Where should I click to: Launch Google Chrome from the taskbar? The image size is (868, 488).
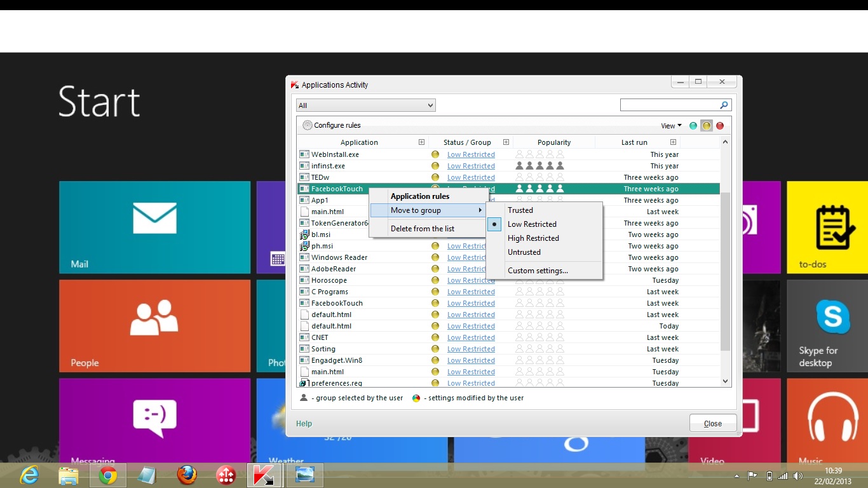pos(108,475)
